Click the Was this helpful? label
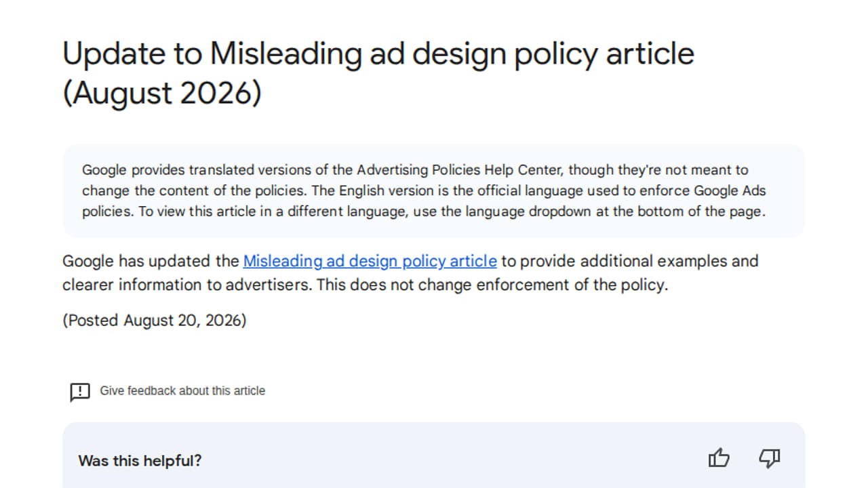Viewport: 868px width, 488px height. tap(140, 461)
